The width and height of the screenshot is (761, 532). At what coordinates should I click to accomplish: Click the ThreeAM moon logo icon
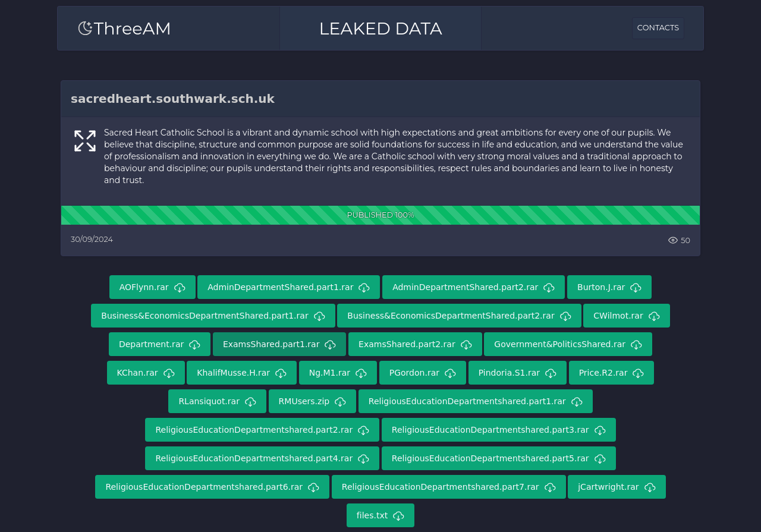(x=85, y=28)
